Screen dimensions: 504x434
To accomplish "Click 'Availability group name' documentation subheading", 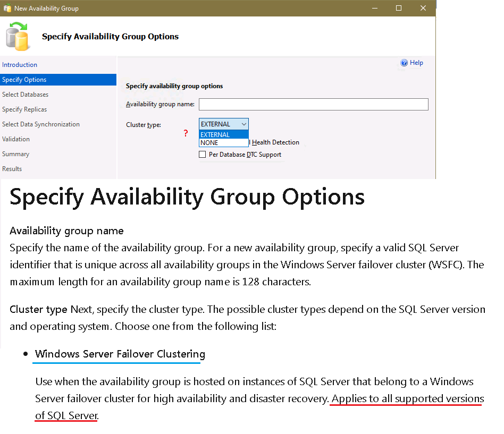I will 66,231.
